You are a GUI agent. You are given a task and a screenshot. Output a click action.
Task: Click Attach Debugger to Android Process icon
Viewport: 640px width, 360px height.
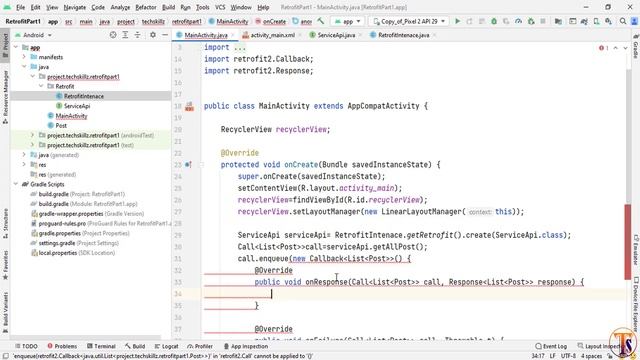click(531, 21)
